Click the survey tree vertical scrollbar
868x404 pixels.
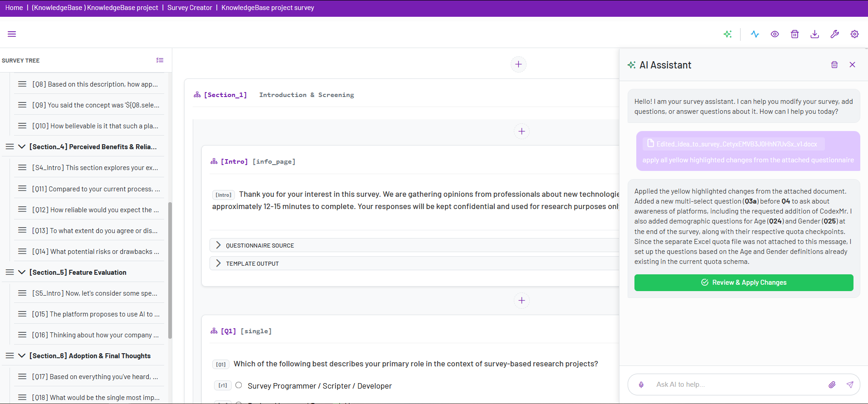pos(170,270)
